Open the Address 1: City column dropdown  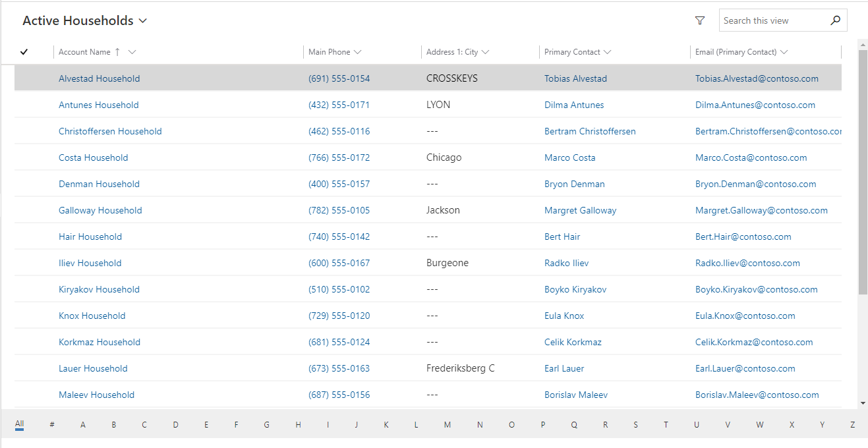[x=485, y=52]
